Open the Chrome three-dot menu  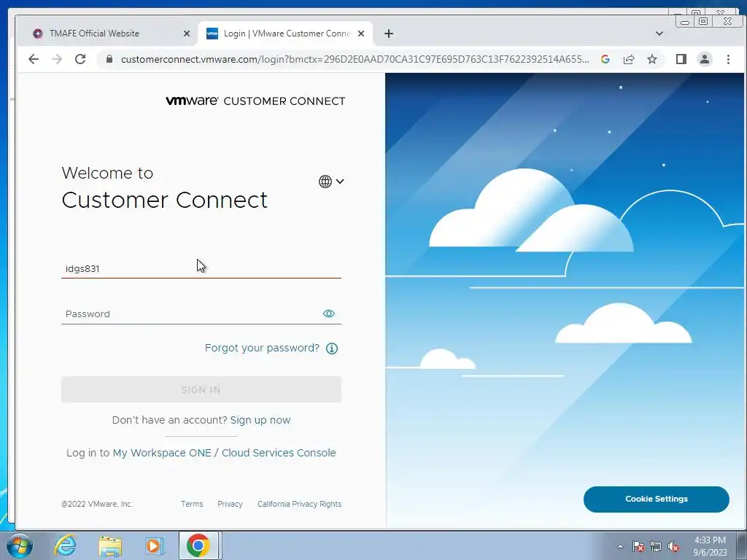(x=728, y=59)
